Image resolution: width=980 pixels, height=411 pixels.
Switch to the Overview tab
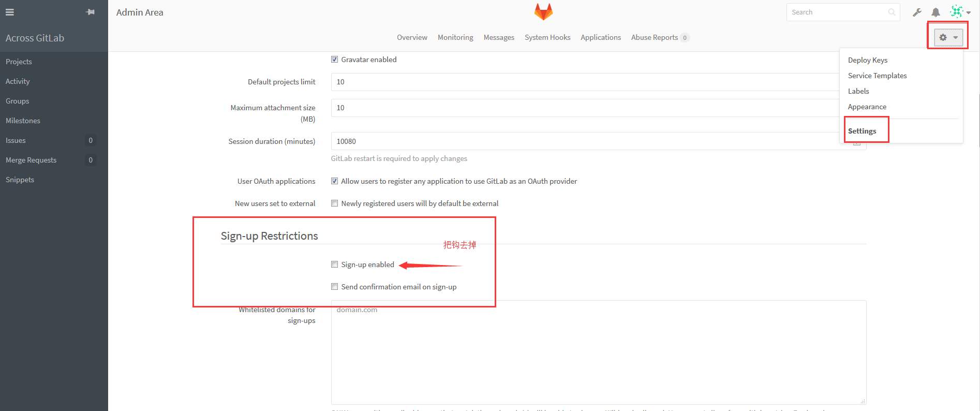(x=412, y=37)
